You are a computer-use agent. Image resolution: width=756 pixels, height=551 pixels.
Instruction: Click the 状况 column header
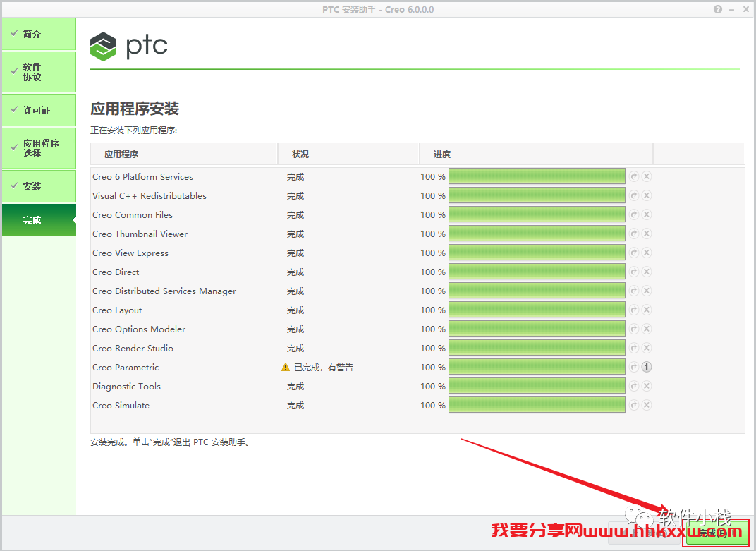(x=348, y=154)
